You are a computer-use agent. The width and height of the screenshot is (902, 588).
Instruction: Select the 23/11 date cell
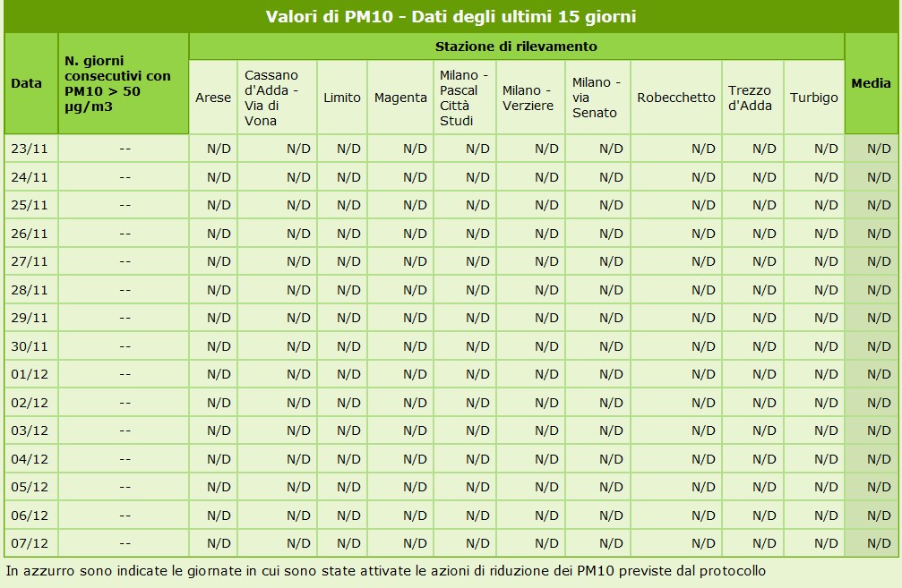point(30,149)
